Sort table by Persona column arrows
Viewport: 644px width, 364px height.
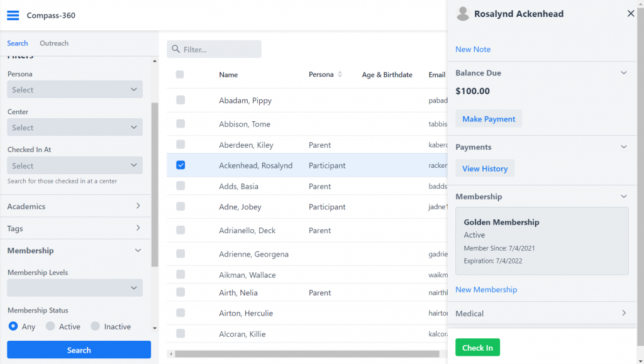tap(340, 74)
